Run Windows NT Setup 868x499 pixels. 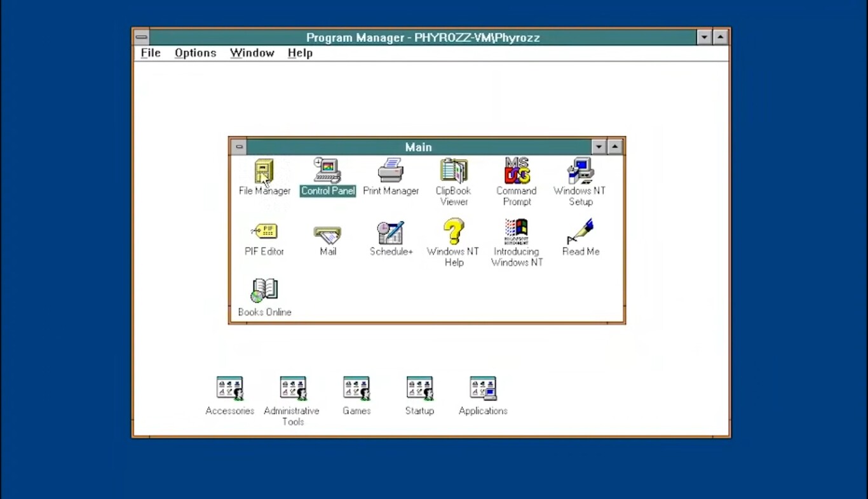pyautogui.click(x=580, y=170)
